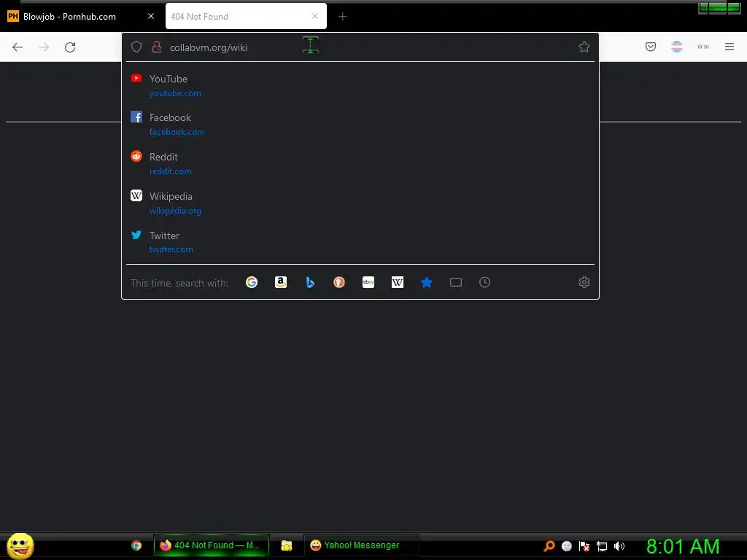Select the YouTube suggestion

[360, 86]
